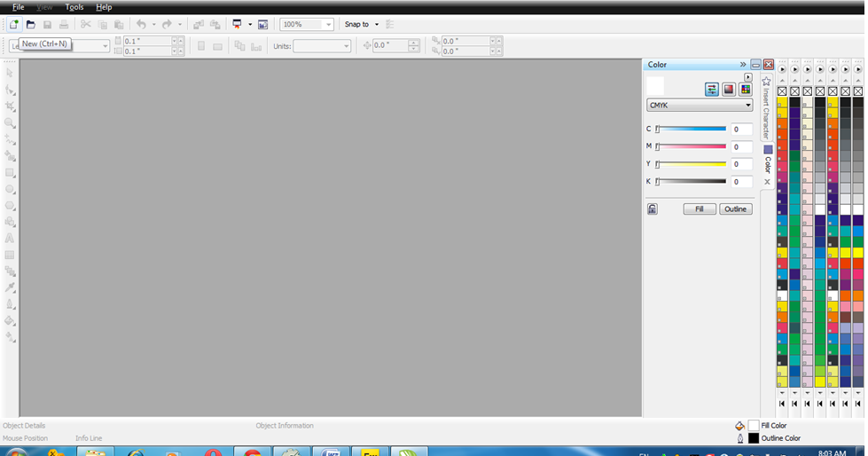The width and height of the screenshot is (868, 456).
Task: Expand the Application launcher dropdown arrow
Action: [x=250, y=24]
